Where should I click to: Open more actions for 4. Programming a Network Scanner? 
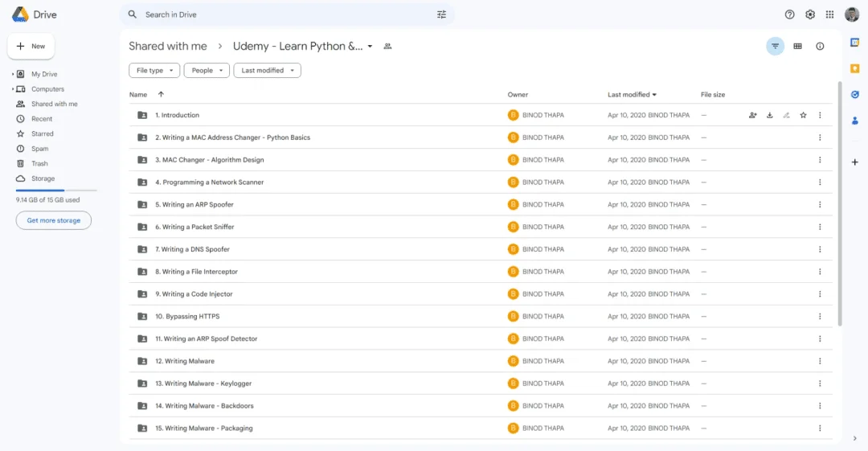pyautogui.click(x=820, y=182)
